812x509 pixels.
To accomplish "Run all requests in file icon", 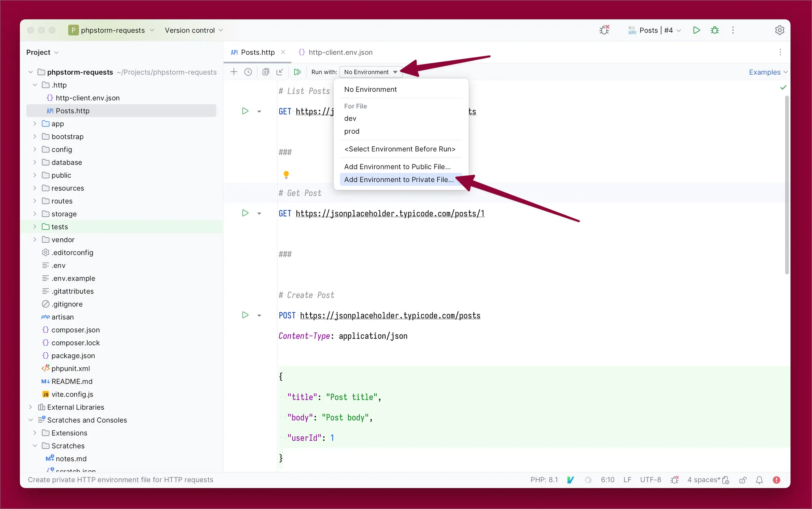I will coord(298,72).
